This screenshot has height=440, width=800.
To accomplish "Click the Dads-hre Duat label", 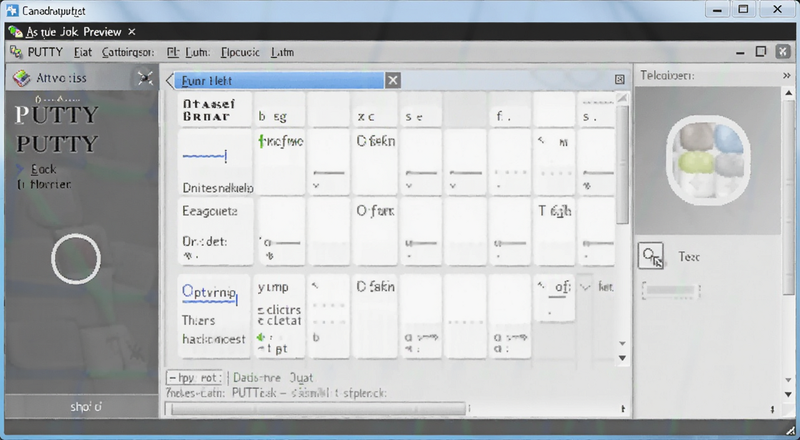I will coord(272,378).
